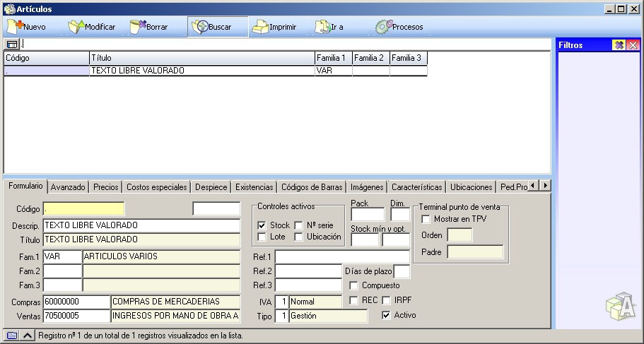
Task: Open the Imágenes tab
Action: click(367, 187)
